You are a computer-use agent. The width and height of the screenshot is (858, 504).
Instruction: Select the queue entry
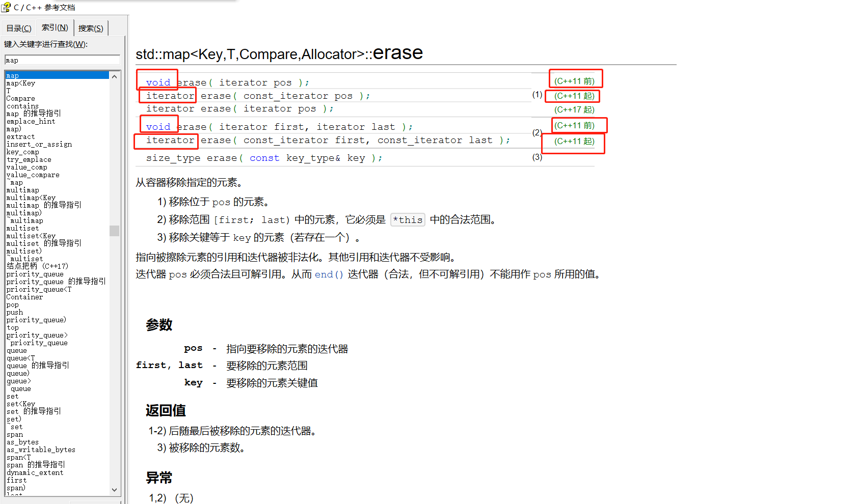[16, 350]
